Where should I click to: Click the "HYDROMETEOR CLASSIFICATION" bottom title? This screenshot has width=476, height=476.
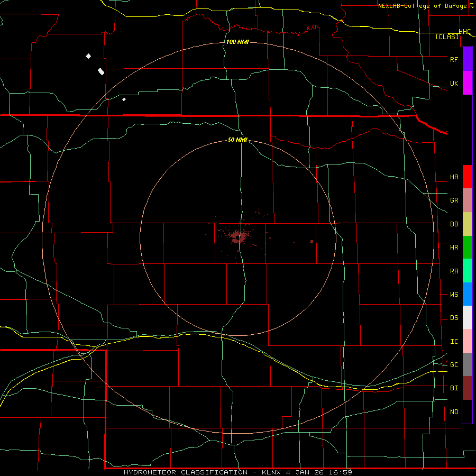(186, 472)
